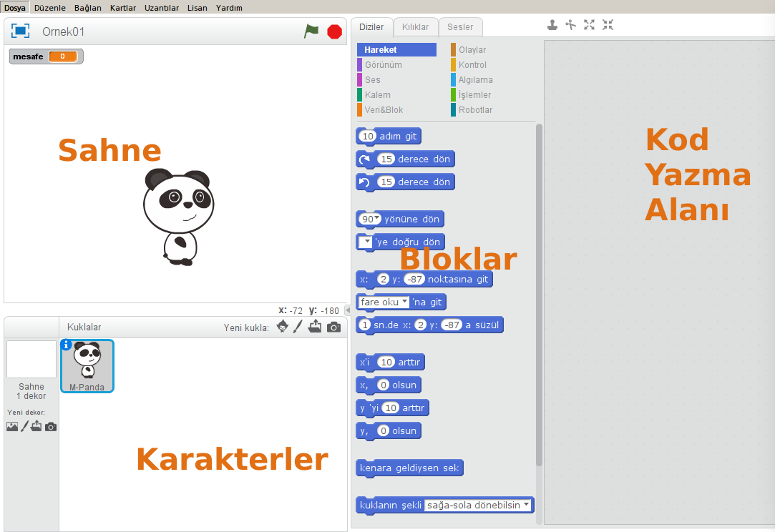
Task: Select the scissors delete tool
Action: point(570,25)
